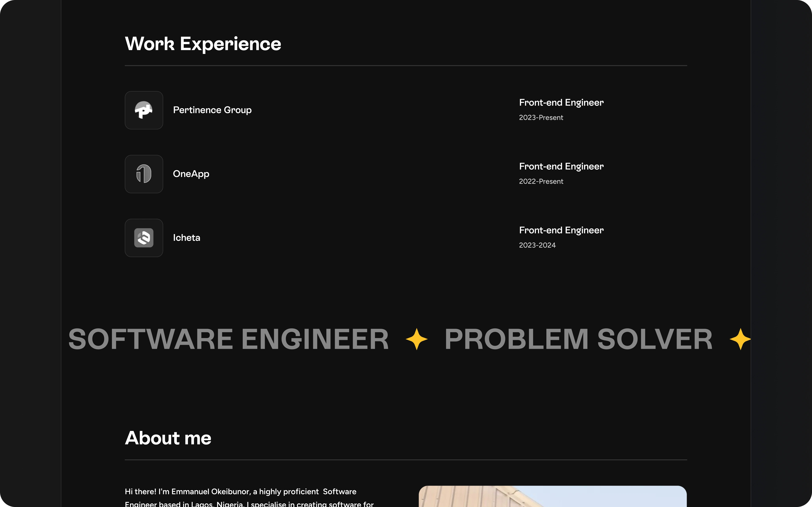
Task: Open the Pertinence Group company name
Action: coord(212,110)
